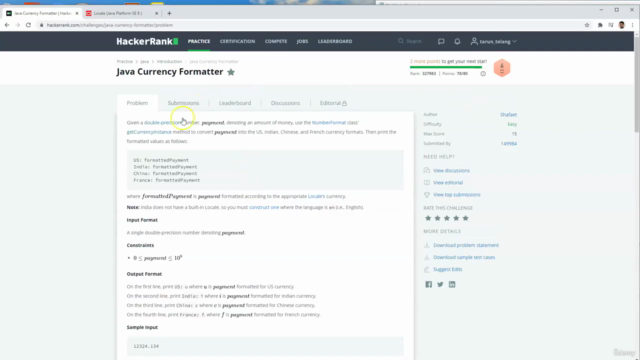The height and width of the screenshot is (360, 640).
Task: Click the second rating star
Action: [x=437, y=218]
